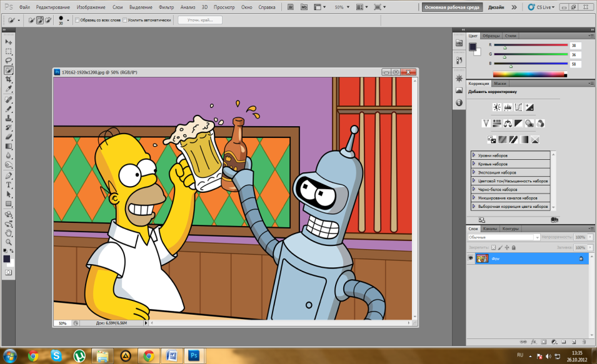Select the Eyedropper tool
The height and width of the screenshot is (364, 597).
(8, 89)
